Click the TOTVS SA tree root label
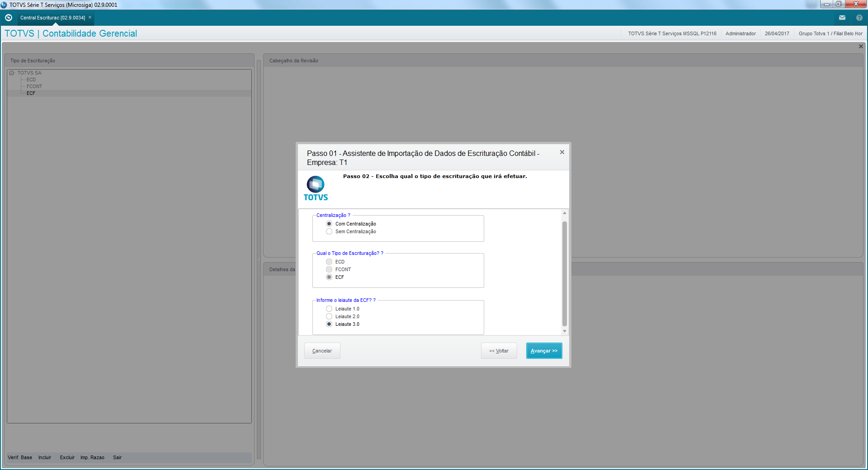This screenshot has height=470, width=868. click(29, 73)
